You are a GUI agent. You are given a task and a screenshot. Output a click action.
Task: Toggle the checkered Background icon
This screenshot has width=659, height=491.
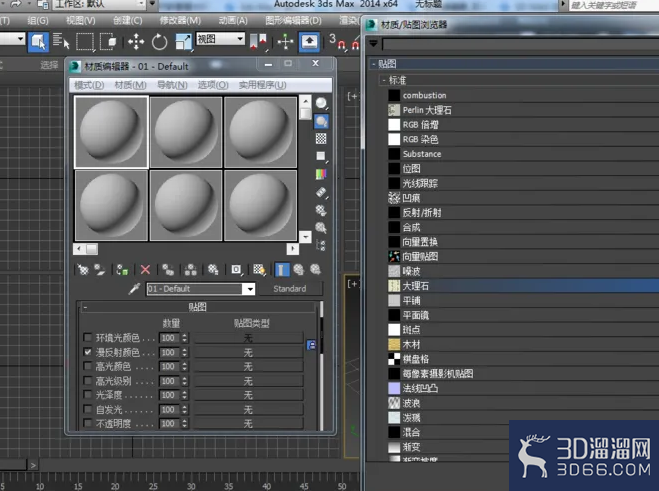[x=321, y=138]
